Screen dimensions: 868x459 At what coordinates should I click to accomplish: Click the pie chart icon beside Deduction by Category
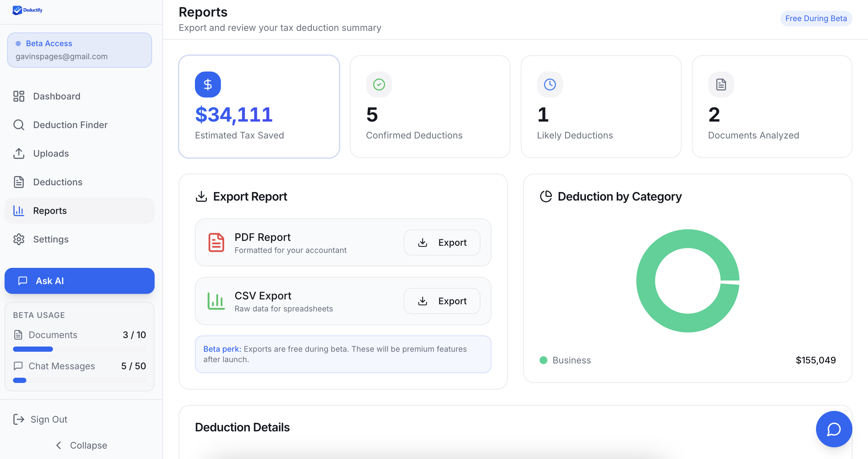tap(545, 196)
